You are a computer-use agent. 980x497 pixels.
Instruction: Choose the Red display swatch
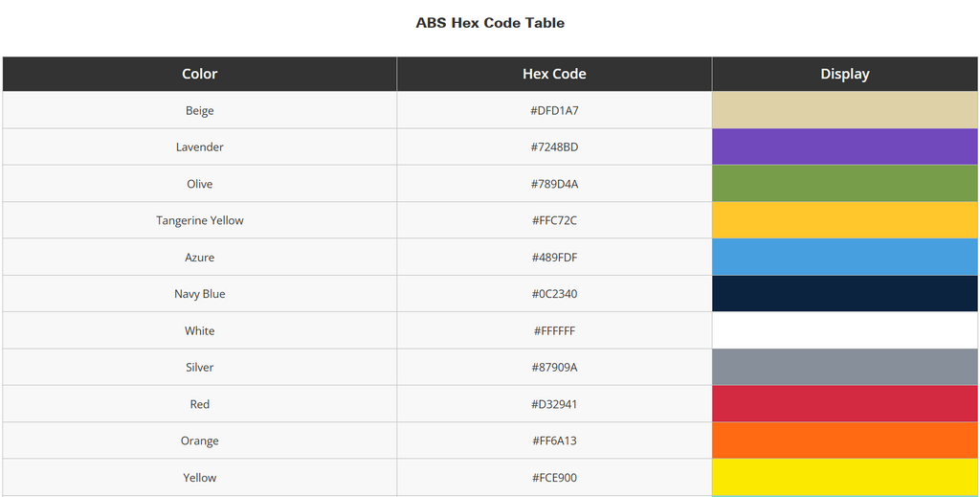(x=844, y=404)
